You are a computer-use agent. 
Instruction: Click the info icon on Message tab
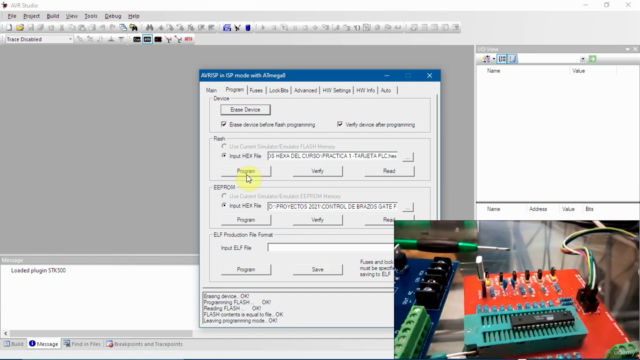[32, 344]
